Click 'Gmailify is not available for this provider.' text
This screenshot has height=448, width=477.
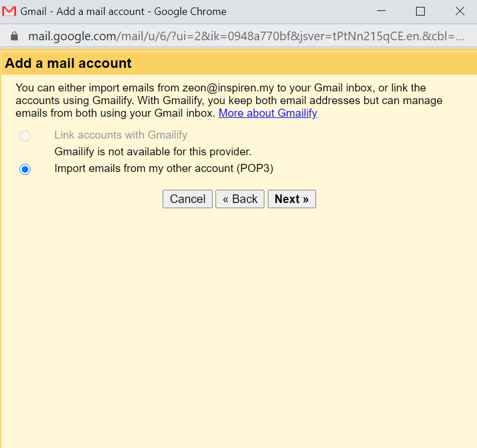[x=153, y=152]
